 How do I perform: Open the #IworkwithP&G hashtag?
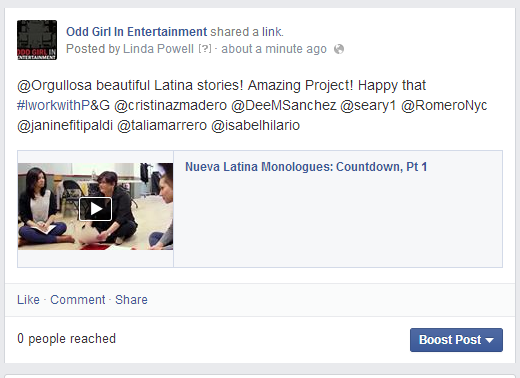coord(63,105)
